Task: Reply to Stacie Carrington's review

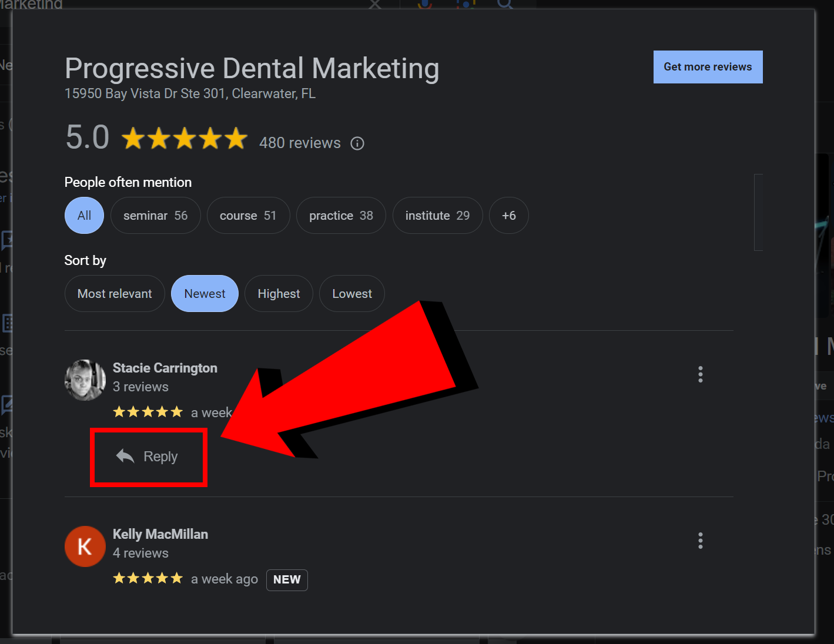Action: [148, 457]
